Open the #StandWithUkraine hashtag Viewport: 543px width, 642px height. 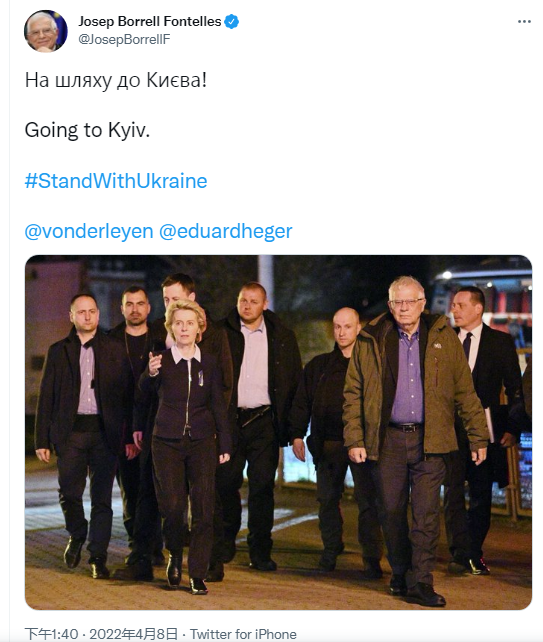116,181
